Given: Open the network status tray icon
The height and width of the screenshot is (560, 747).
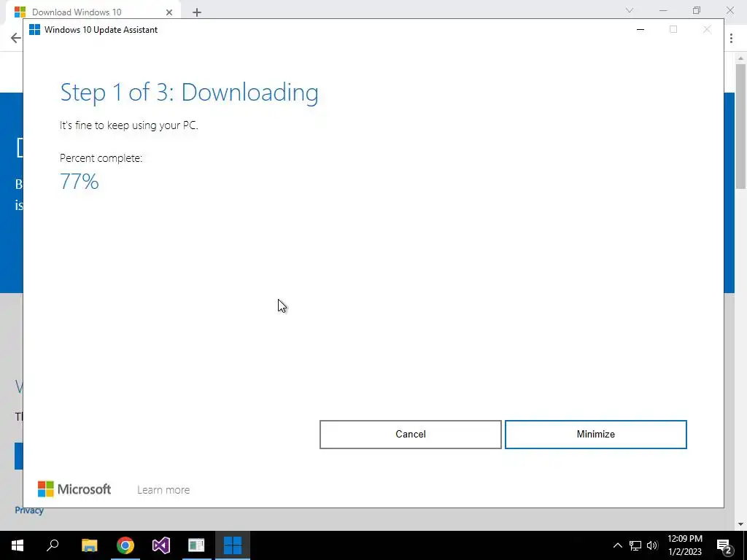Looking at the screenshot, I should point(635,545).
